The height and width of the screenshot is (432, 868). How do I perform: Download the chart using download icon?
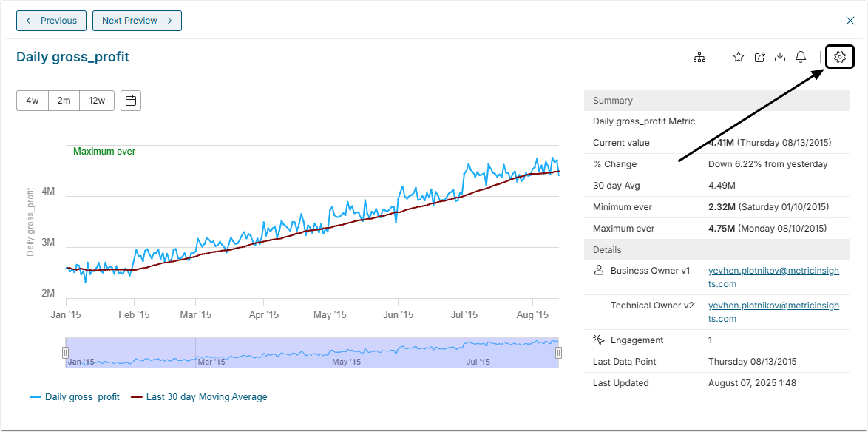(779, 57)
